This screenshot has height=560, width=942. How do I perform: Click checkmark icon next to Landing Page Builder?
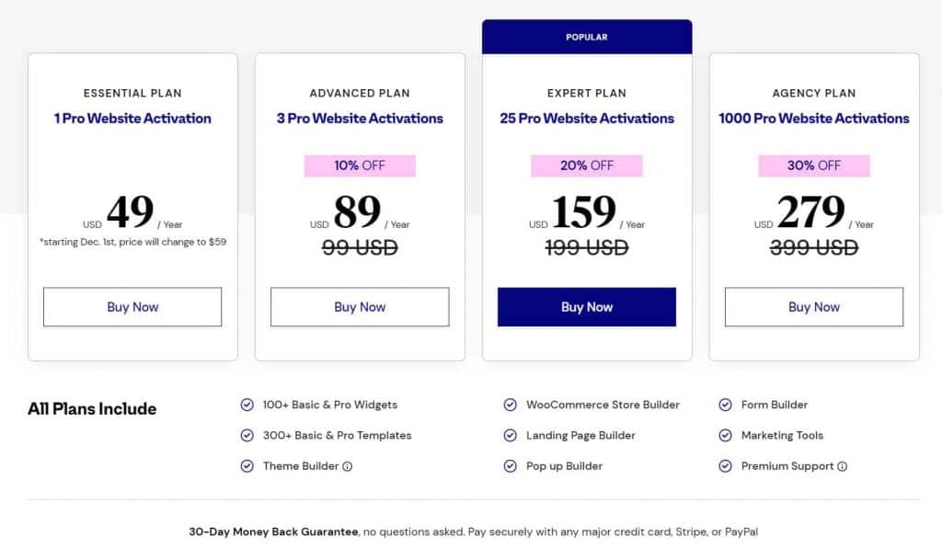click(x=510, y=436)
